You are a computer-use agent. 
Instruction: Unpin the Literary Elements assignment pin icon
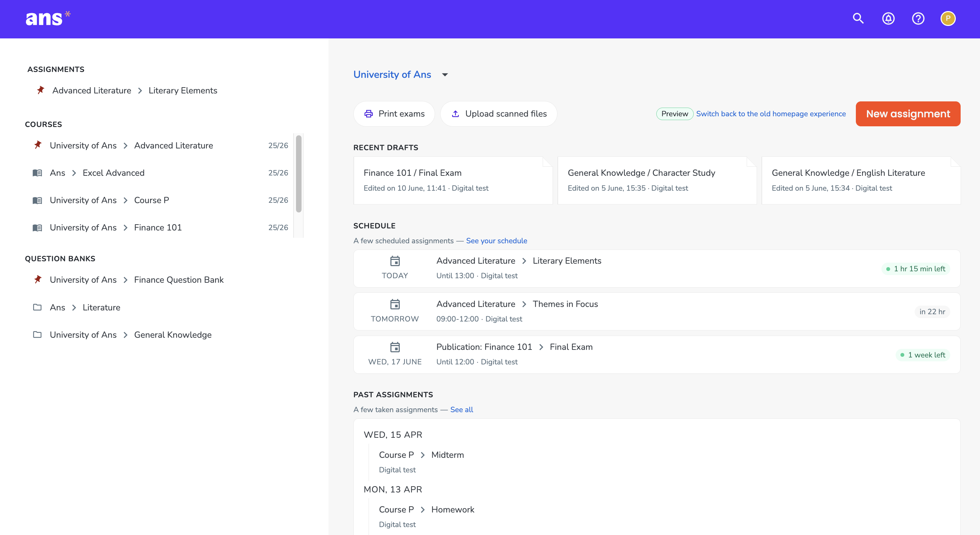[x=40, y=90]
